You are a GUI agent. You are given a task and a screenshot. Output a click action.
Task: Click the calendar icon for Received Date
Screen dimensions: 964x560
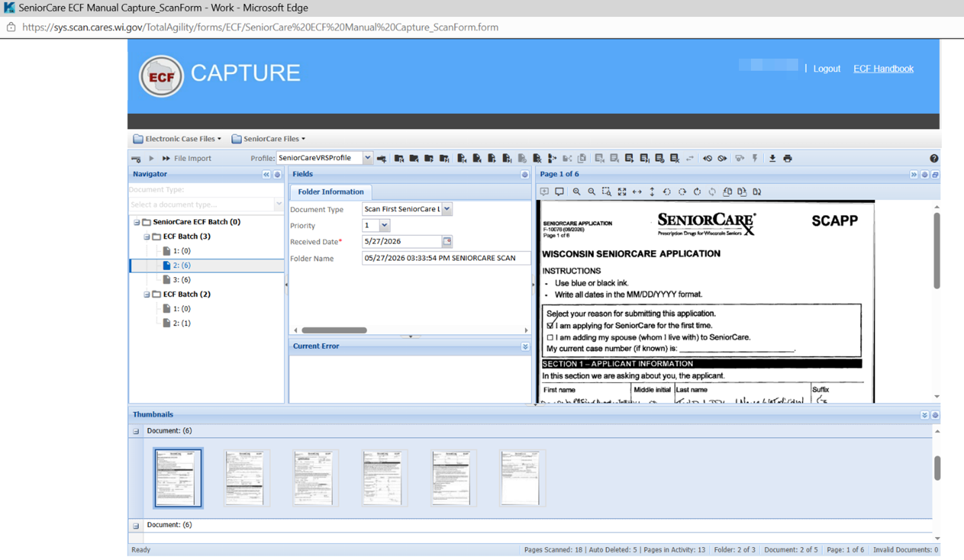pos(447,241)
